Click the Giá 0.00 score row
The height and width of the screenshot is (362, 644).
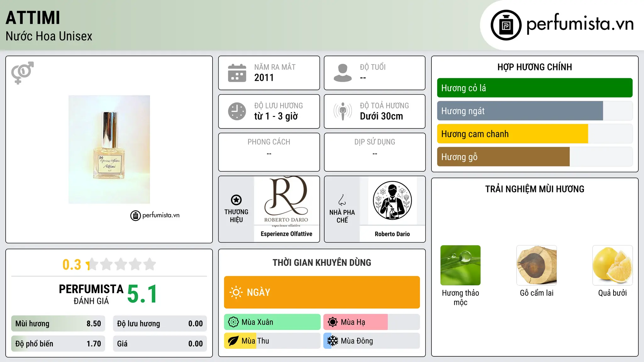point(160,344)
